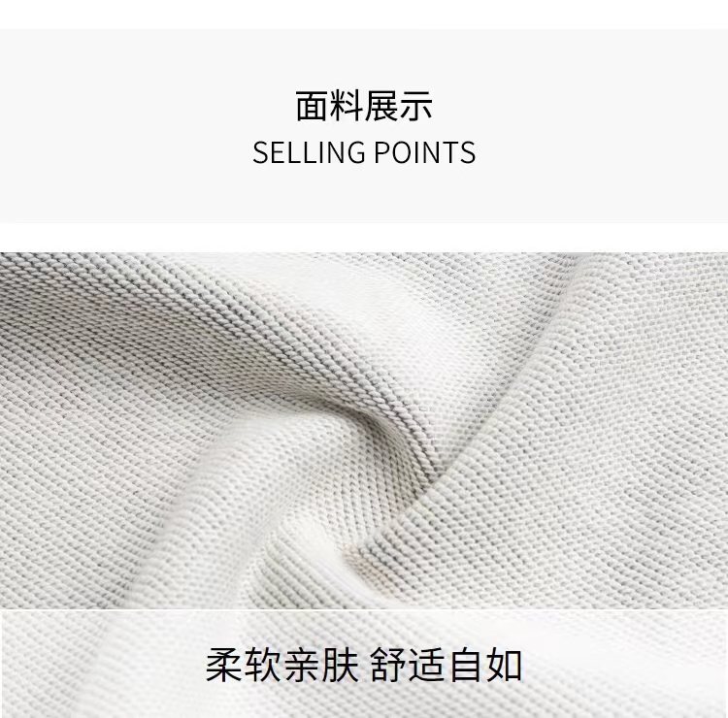Screen dimensions: 728x718
Task: Select the 柔软亲肤 caption text
Action: point(282,665)
